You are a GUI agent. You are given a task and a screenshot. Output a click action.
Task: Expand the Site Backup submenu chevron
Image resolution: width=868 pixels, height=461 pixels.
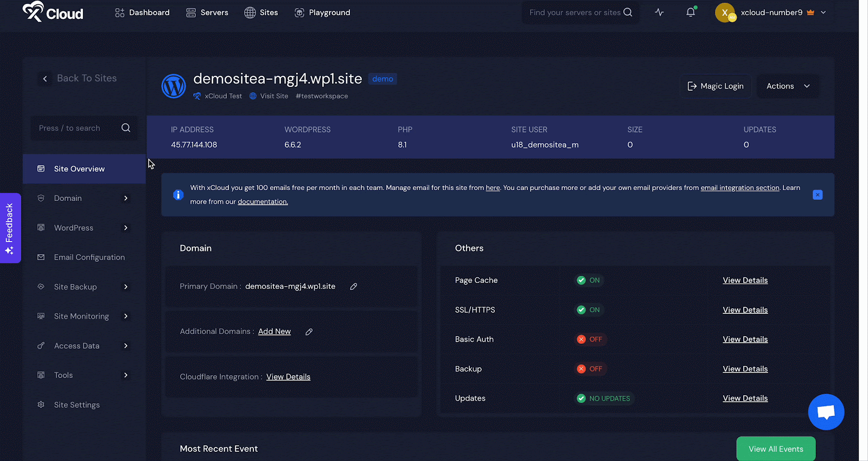[126, 287]
